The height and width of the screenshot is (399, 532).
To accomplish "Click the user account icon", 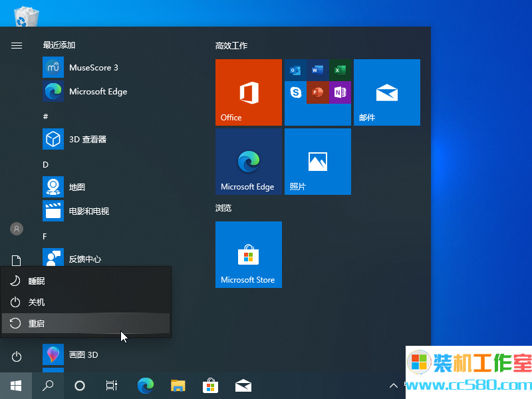I will tap(16, 229).
